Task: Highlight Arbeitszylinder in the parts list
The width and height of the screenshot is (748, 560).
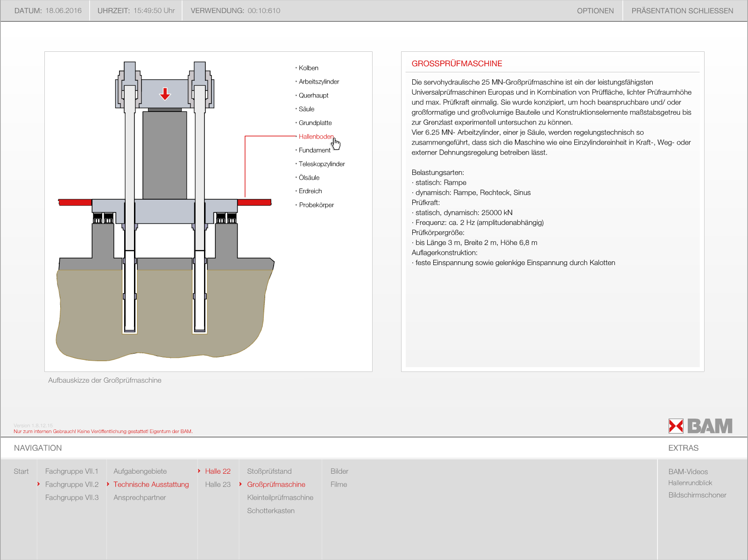Action: click(318, 82)
